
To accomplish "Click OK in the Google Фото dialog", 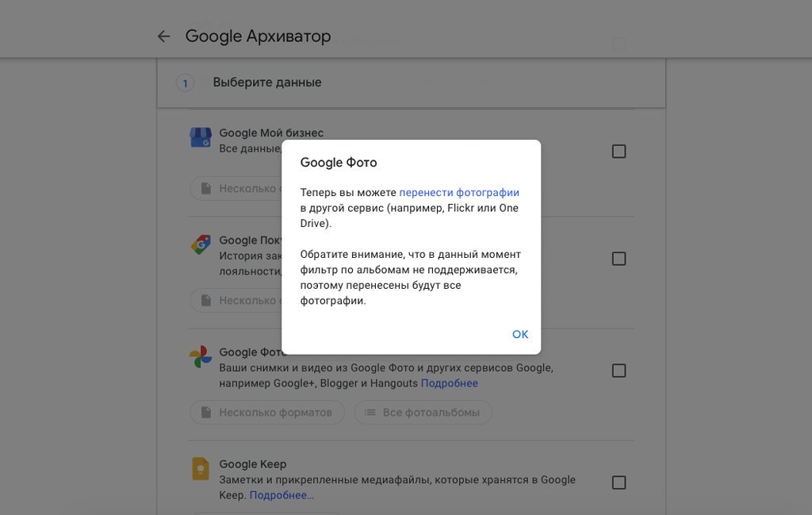I will (520, 334).
